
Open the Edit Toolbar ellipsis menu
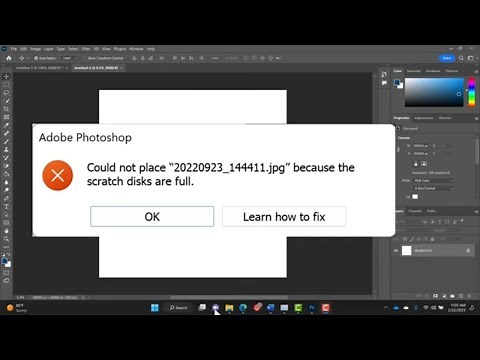pyautogui.click(x=6, y=247)
